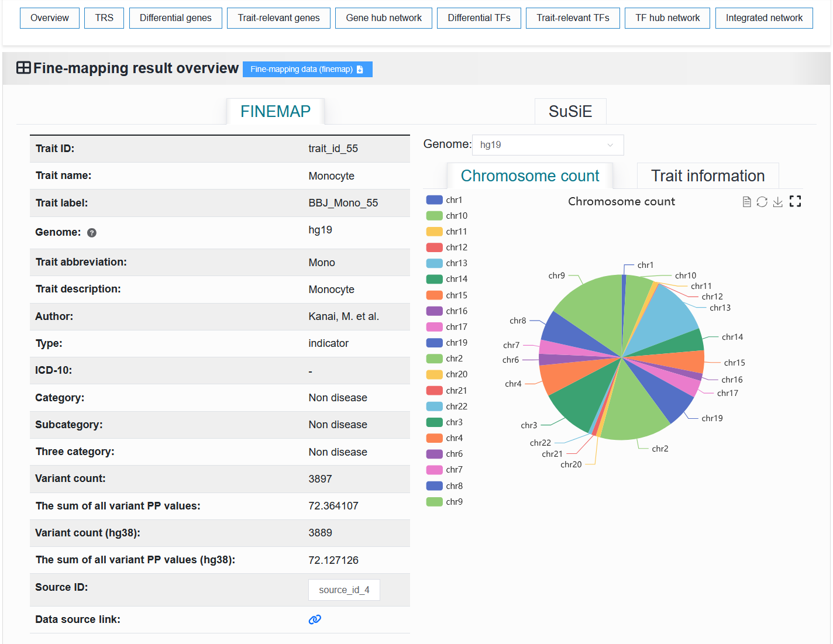Toggle chr13 series in legend
Image resolution: width=833 pixels, height=644 pixels.
point(447,263)
